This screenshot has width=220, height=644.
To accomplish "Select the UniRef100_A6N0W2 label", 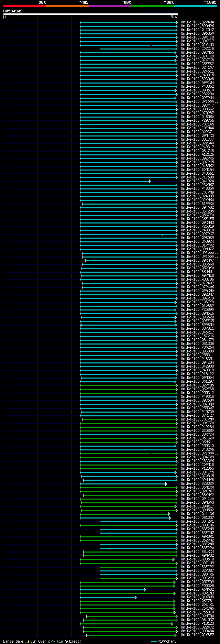I will point(197,590).
